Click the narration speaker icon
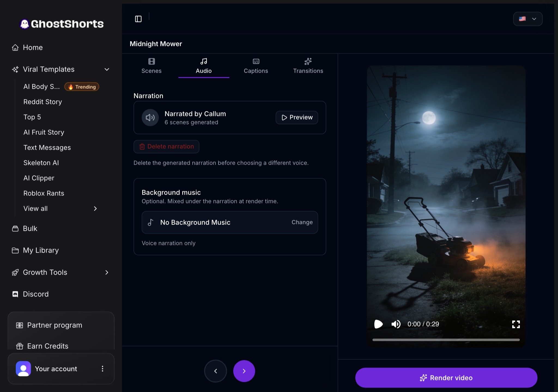 150,117
